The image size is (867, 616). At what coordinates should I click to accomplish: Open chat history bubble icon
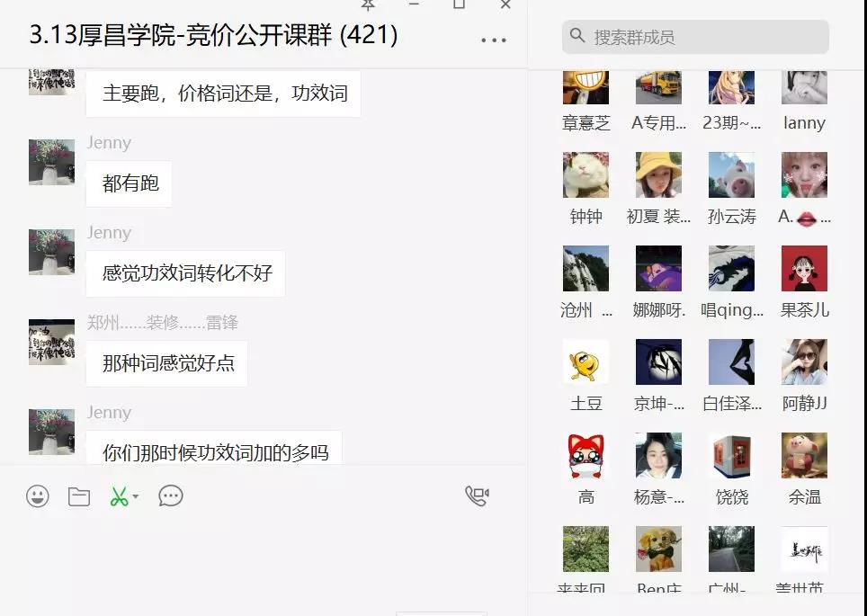click(x=170, y=496)
